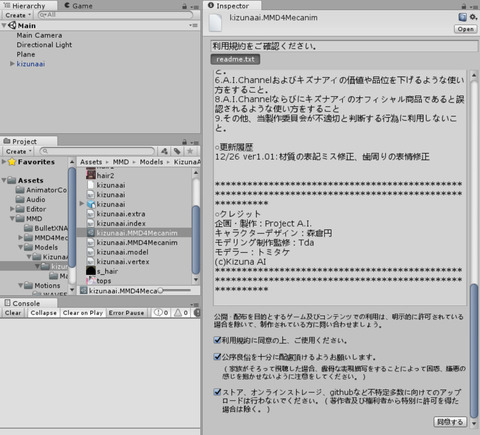Open the Inspector gear settings icon

(473, 17)
